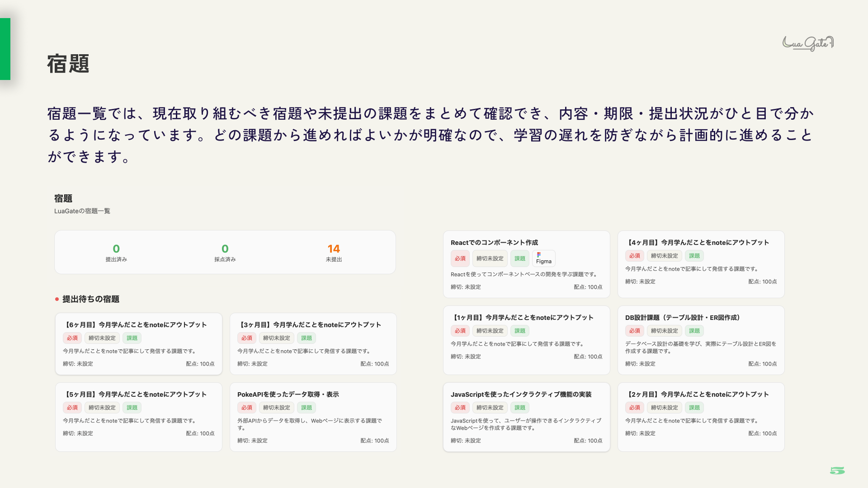This screenshot has width=868, height=488.
Task: Open the Reactでのコンポーネント作成 card title
Action: click(494, 243)
